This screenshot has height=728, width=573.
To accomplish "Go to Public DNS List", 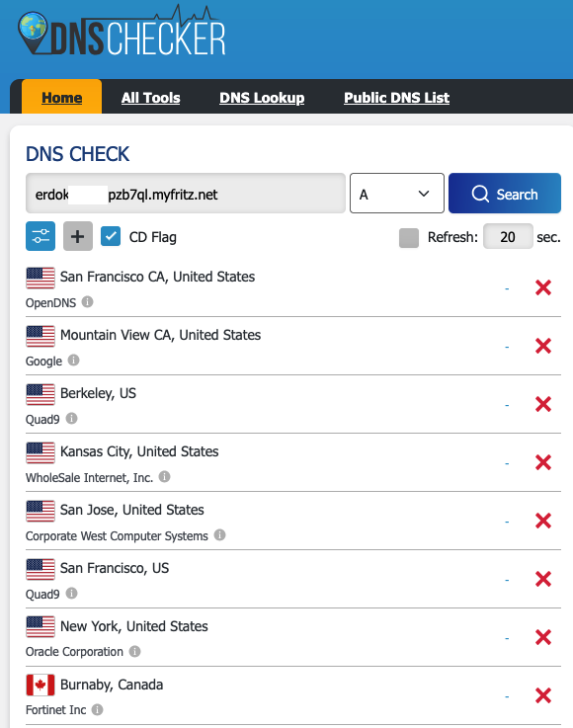I will tap(396, 98).
